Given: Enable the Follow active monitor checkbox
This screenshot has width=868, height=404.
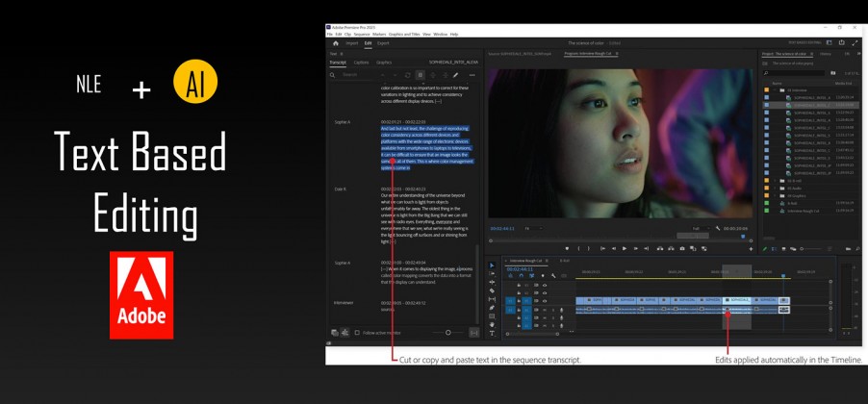Looking at the screenshot, I should 357,333.
